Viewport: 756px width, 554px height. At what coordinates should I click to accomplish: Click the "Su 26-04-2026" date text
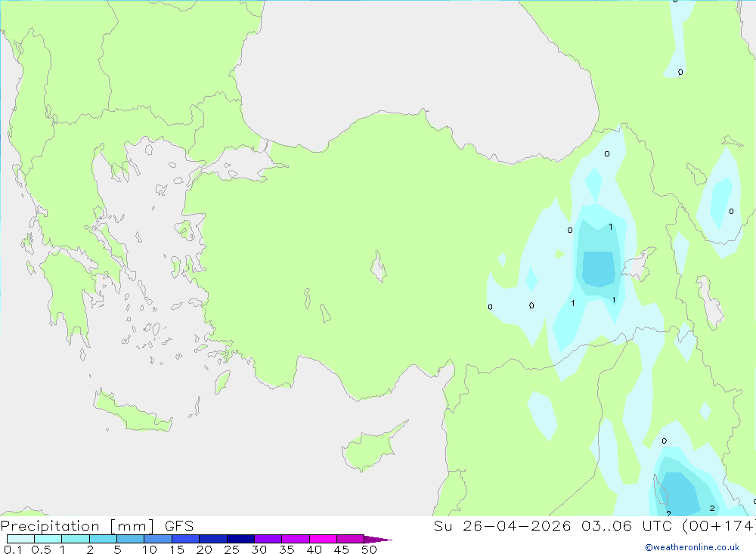click(503, 526)
